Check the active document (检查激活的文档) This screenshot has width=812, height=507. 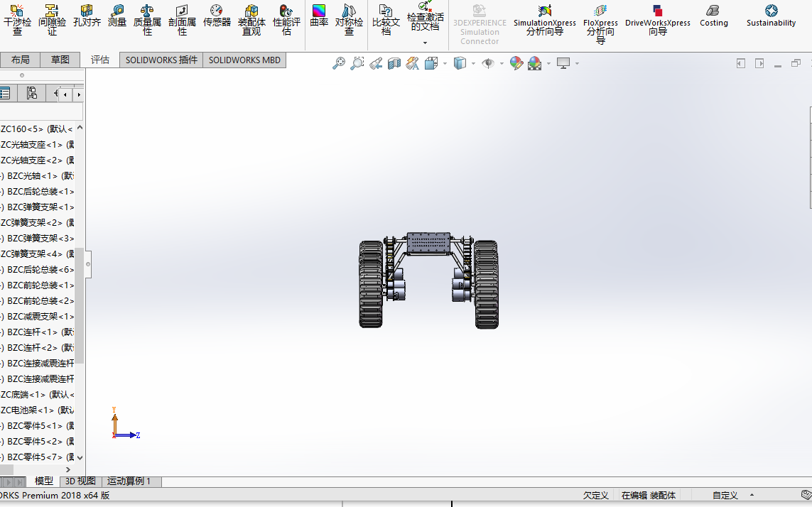[425, 16]
